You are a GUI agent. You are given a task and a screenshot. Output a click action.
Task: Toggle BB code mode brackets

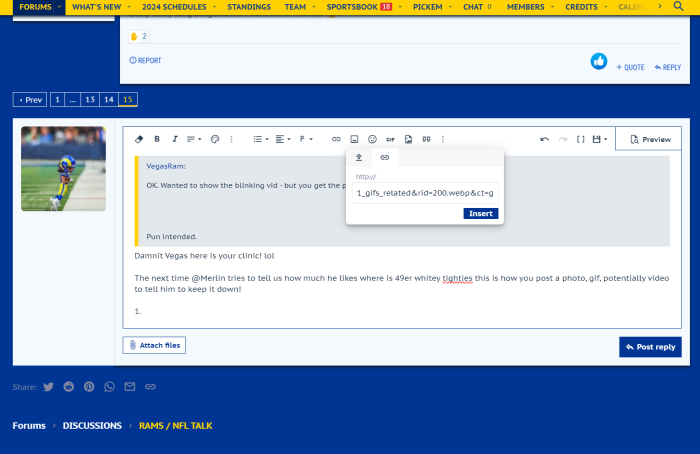pyautogui.click(x=580, y=139)
